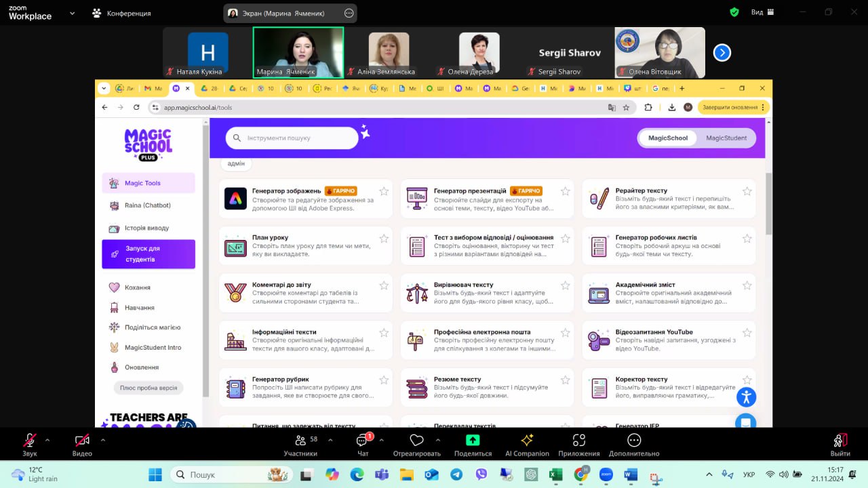Click Запуск для студентів button
Screen dimensions: 868x488
(x=149, y=254)
